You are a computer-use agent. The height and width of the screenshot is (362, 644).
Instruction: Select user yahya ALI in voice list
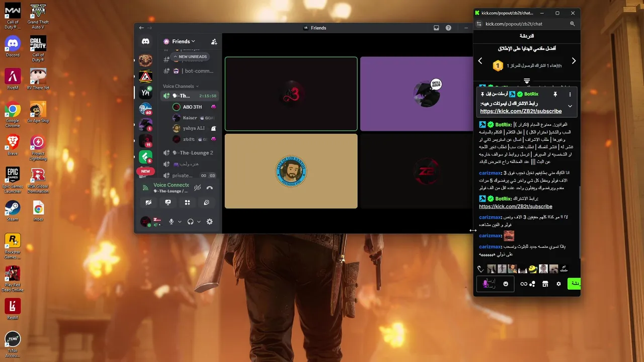click(x=194, y=129)
